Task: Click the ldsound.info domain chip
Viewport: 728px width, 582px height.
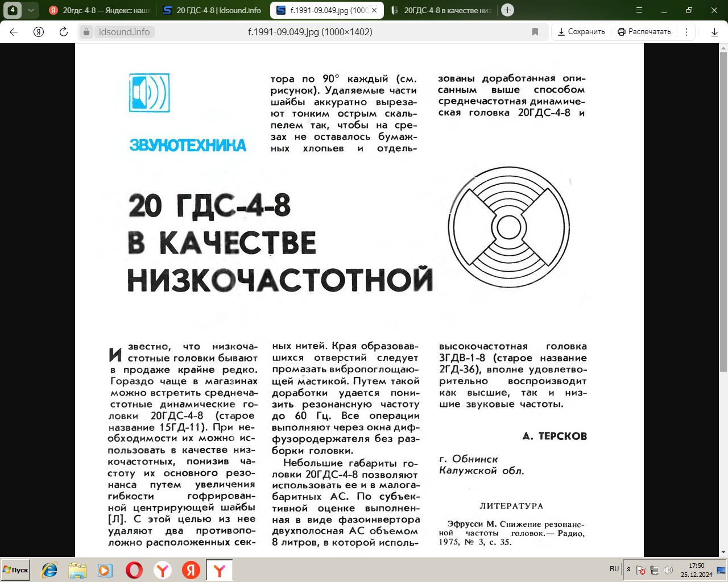Action: [x=124, y=32]
